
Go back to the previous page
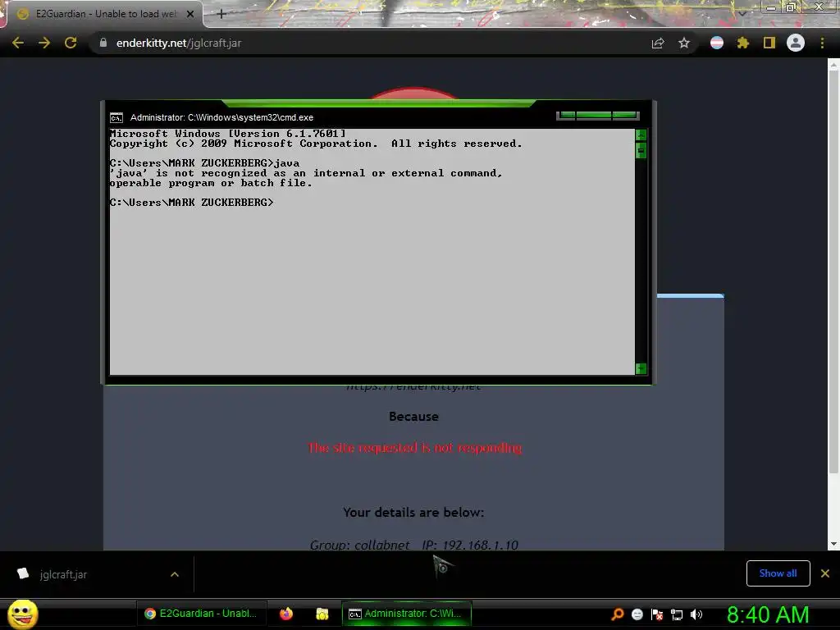click(x=18, y=43)
